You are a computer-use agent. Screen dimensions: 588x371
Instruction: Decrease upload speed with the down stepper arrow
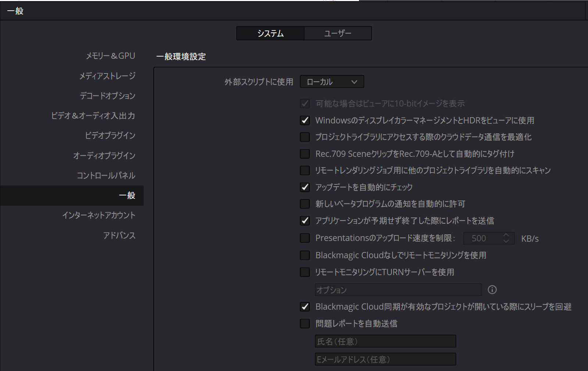tap(506, 241)
